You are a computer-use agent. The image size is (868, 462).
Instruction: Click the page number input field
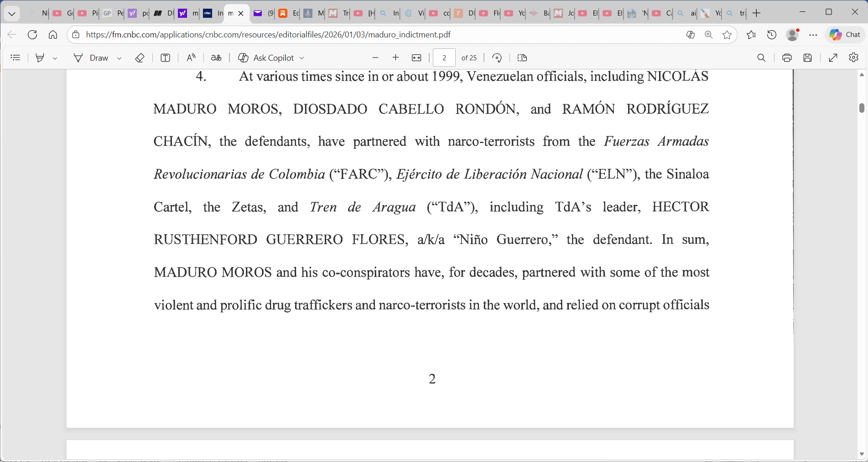[444, 58]
